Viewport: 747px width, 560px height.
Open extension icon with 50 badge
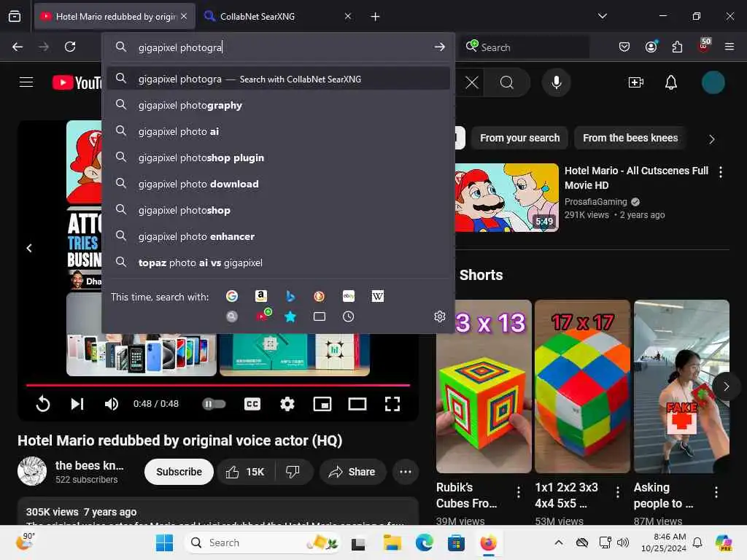click(704, 46)
